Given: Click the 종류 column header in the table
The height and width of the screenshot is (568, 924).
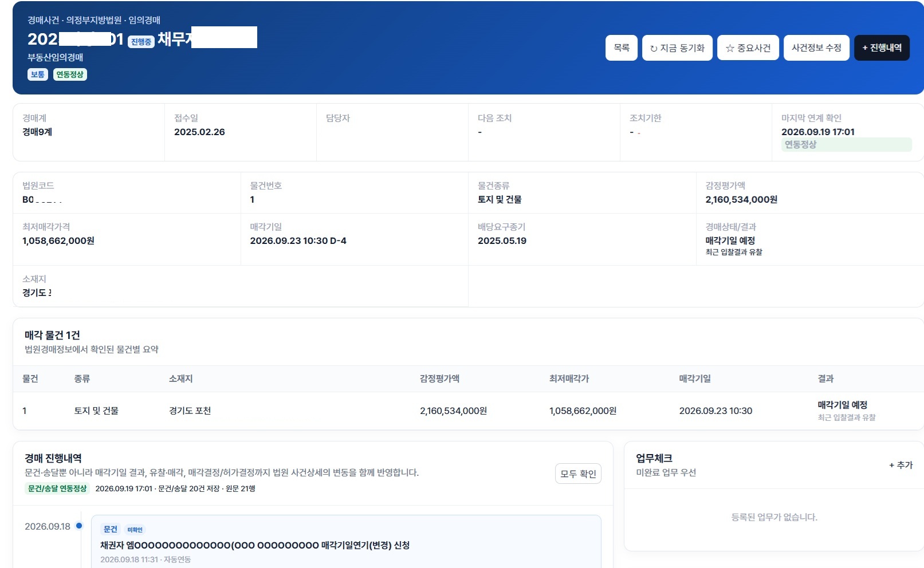Looking at the screenshot, I should [x=82, y=378].
